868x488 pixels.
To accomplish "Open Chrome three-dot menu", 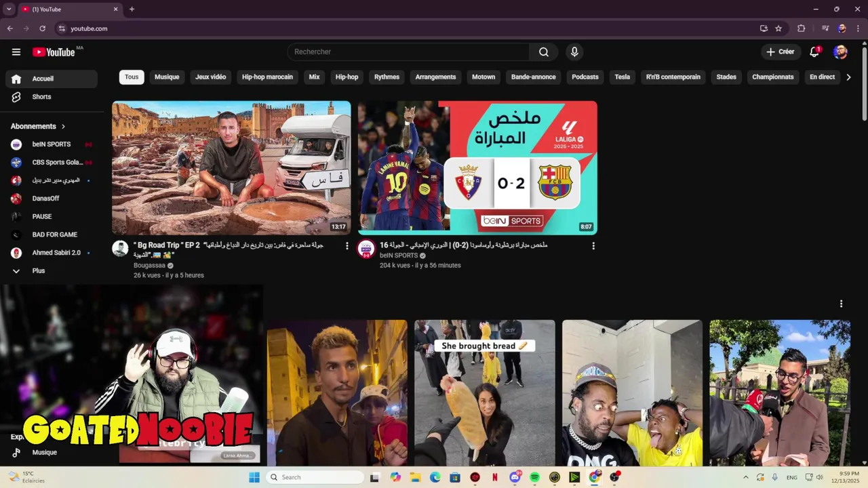I will pyautogui.click(x=858, y=28).
